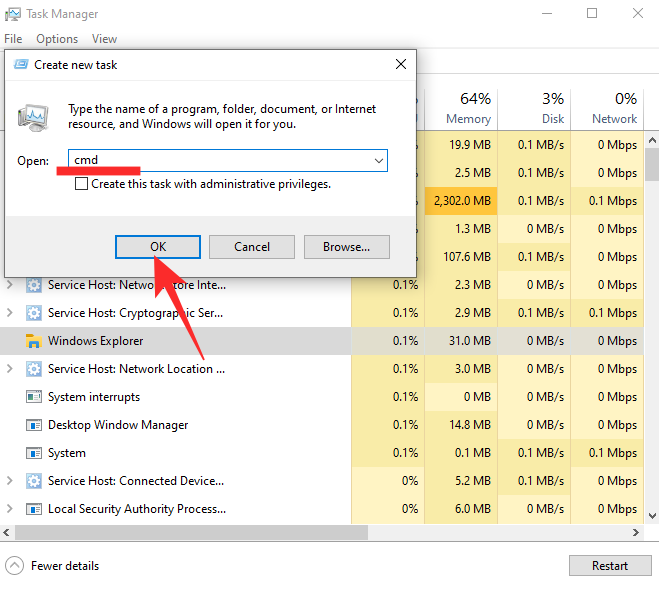This screenshot has height=589, width=659.
Task: Expand Service Host: Network Location row
Action: [10, 369]
